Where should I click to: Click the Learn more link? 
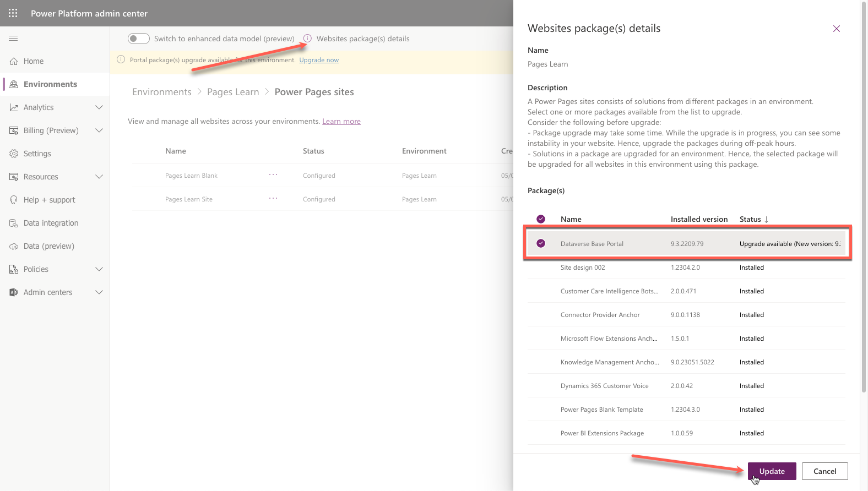[341, 121]
